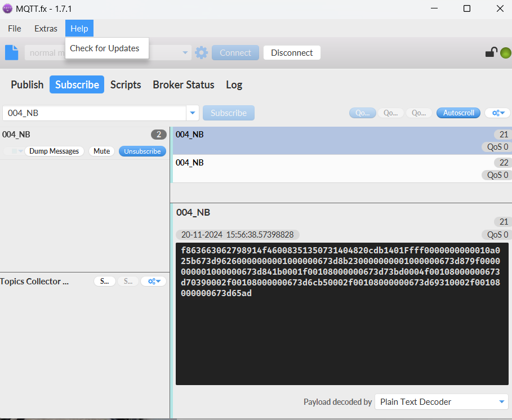Click the grayed-out S... Topics Collector button
Viewport: 512px width, 420px height.
pyautogui.click(x=128, y=282)
